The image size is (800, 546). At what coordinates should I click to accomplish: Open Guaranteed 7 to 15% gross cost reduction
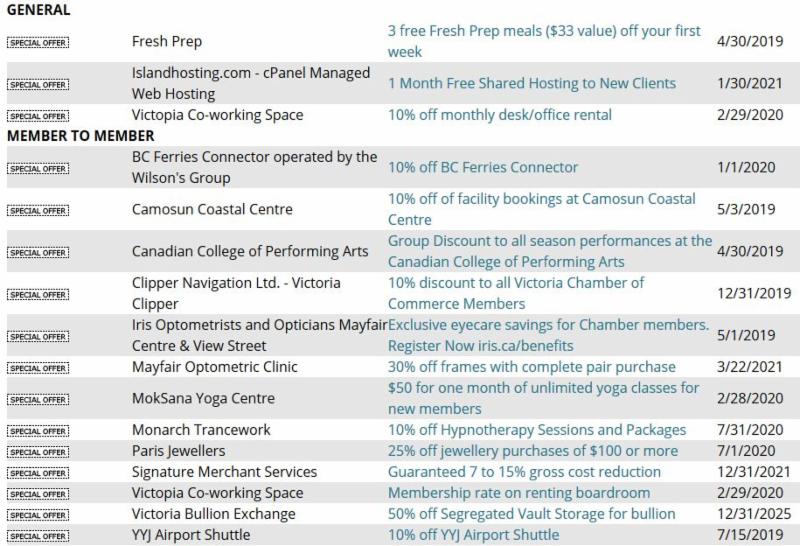click(524, 472)
